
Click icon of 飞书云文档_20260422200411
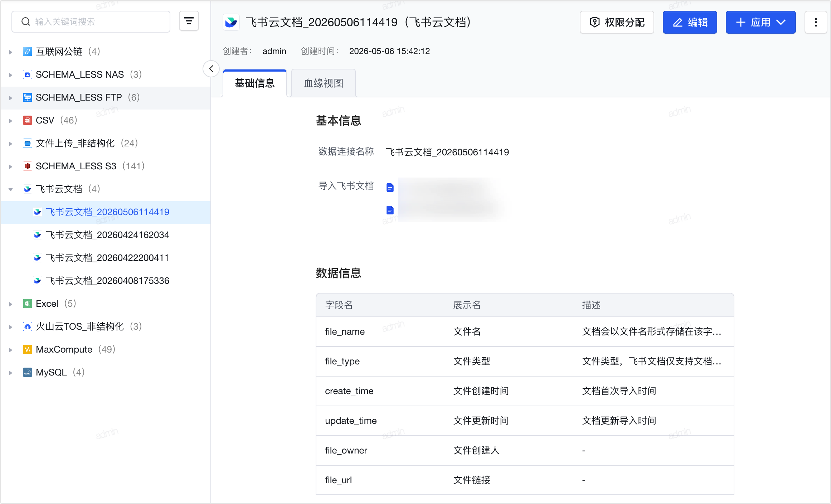(37, 258)
